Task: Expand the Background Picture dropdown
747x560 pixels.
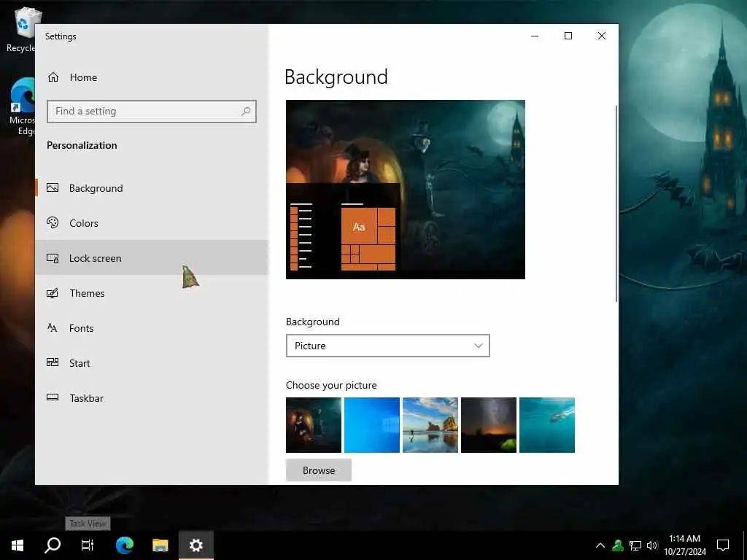Action: (x=388, y=346)
